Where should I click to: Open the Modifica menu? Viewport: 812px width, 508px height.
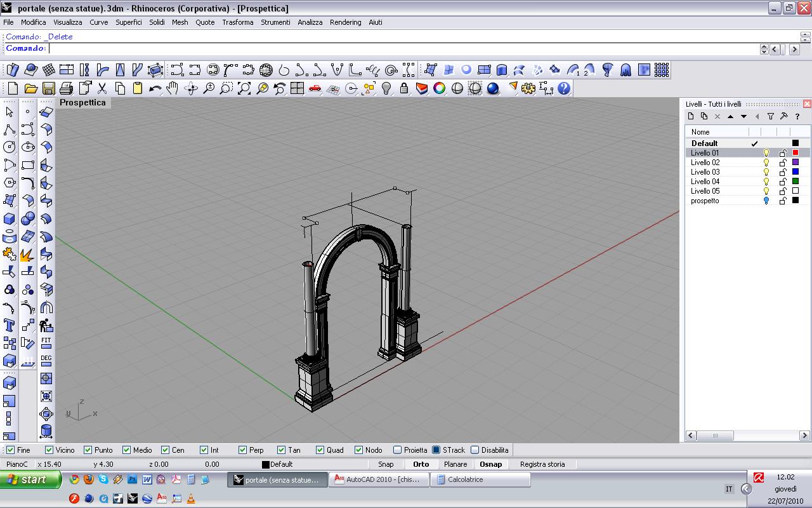(34, 22)
